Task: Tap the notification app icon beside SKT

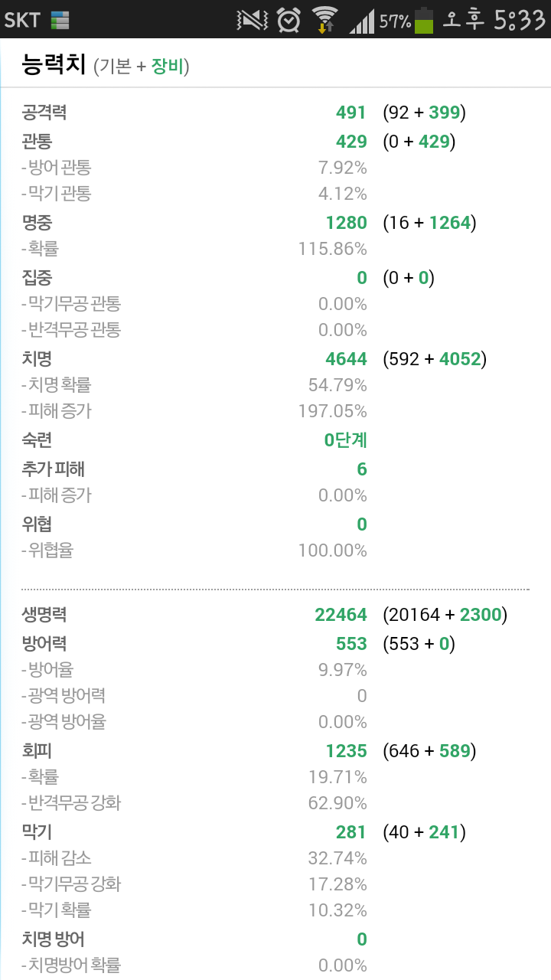Action: click(60, 21)
